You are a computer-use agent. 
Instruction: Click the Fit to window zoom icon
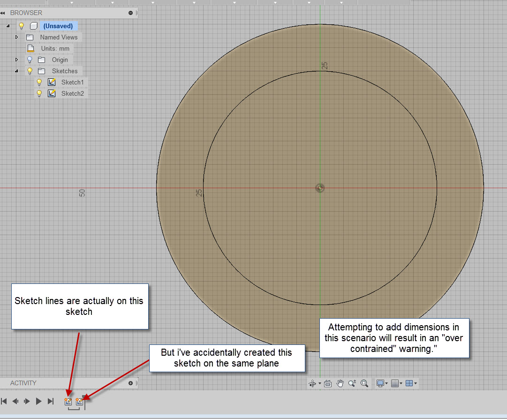(x=364, y=383)
